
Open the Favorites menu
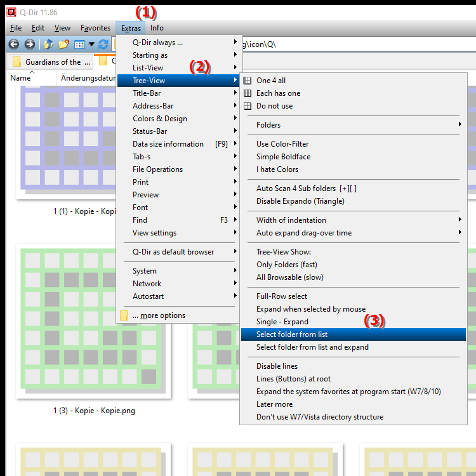95,28
